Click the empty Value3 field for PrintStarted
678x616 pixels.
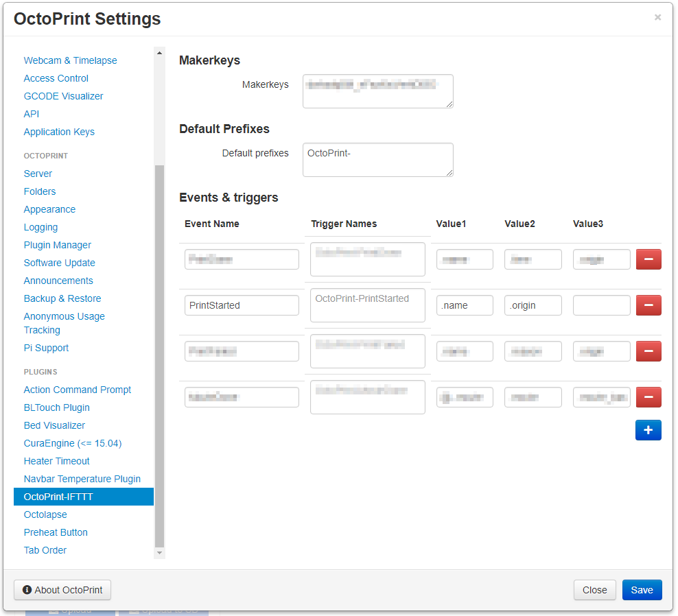click(601, 305)
